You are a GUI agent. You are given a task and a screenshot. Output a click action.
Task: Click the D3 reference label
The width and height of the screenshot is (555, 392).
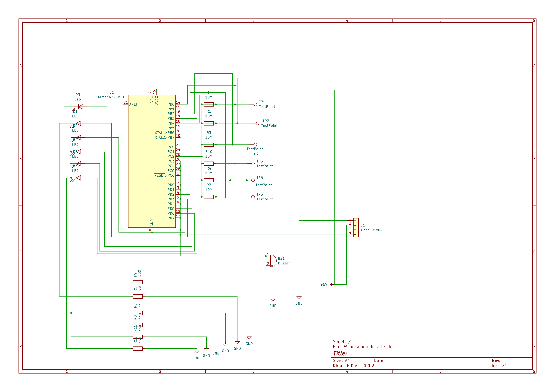(78, 95)
